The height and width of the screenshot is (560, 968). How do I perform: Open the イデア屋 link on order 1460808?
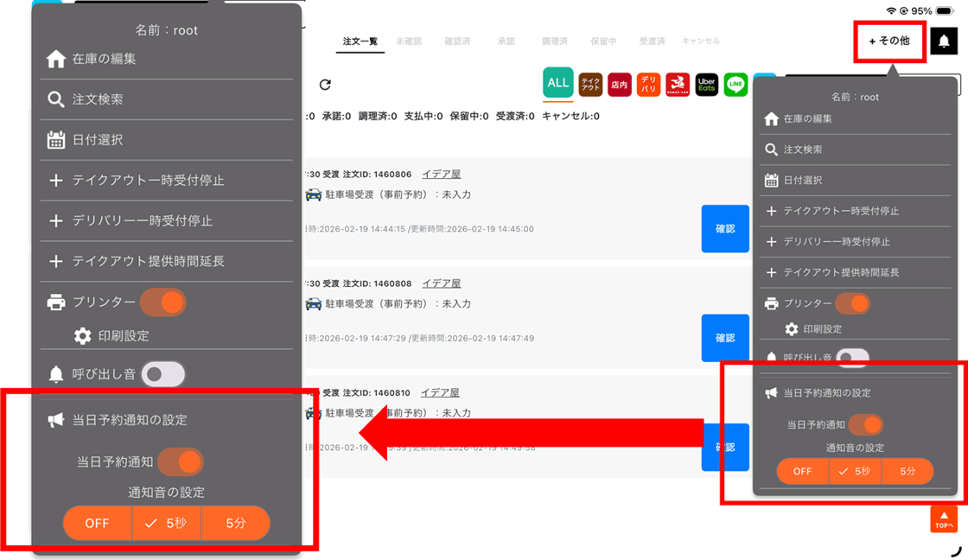(441, 283)
